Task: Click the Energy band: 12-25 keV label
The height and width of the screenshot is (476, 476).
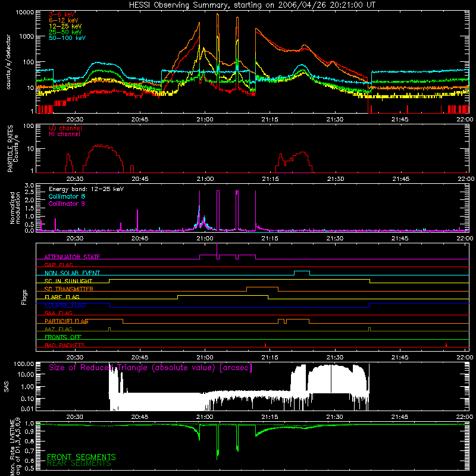Action: point(86,189)
